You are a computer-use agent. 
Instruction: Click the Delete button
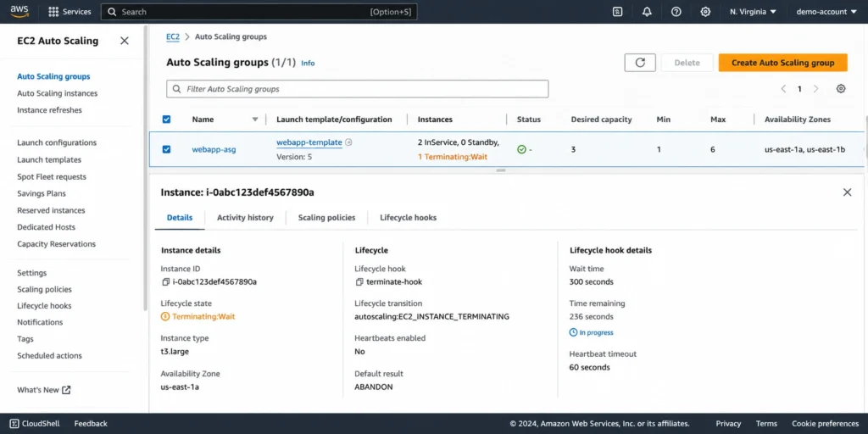pyautogui.click(x=687, y=63)
